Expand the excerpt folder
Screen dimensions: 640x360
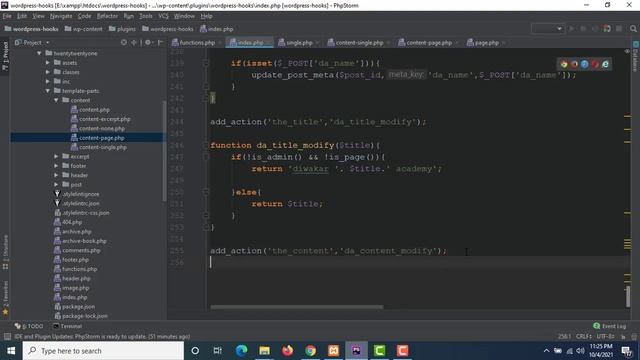56,156
